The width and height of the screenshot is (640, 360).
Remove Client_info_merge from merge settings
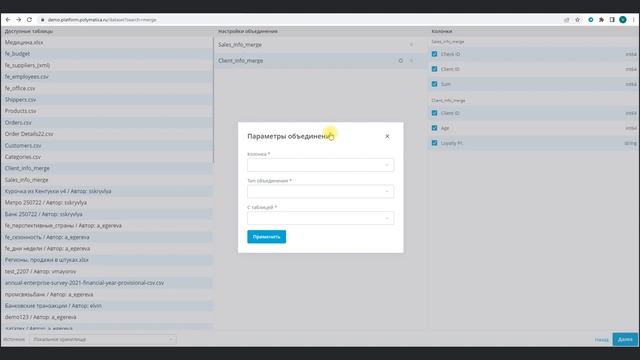[x=411, y=61]
